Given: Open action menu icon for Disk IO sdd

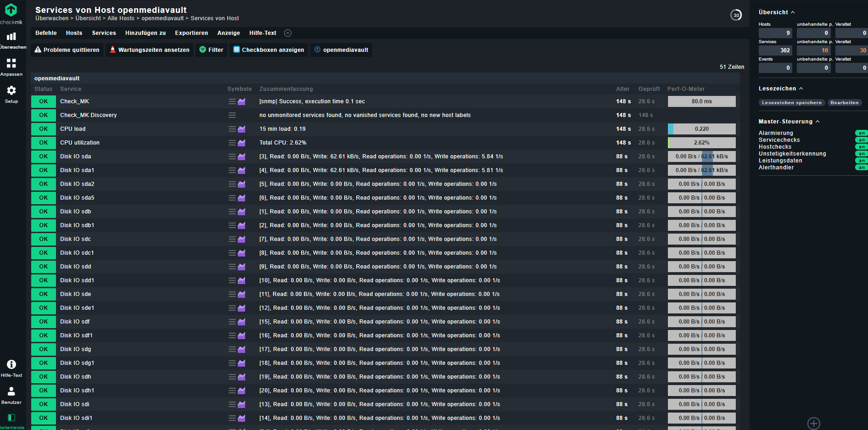Looking at the screenshot, I should pyautogui.click(x=232, y=267).
